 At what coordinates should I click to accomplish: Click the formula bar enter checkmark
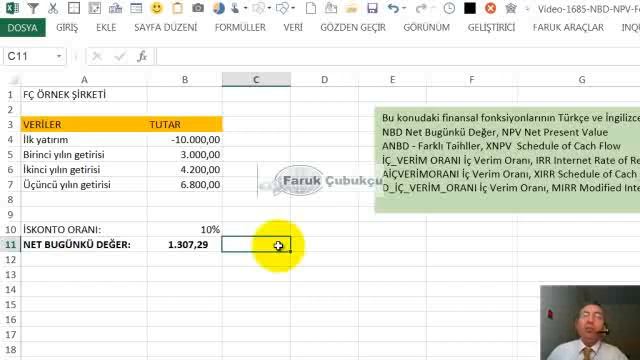(x=120, y=56)
